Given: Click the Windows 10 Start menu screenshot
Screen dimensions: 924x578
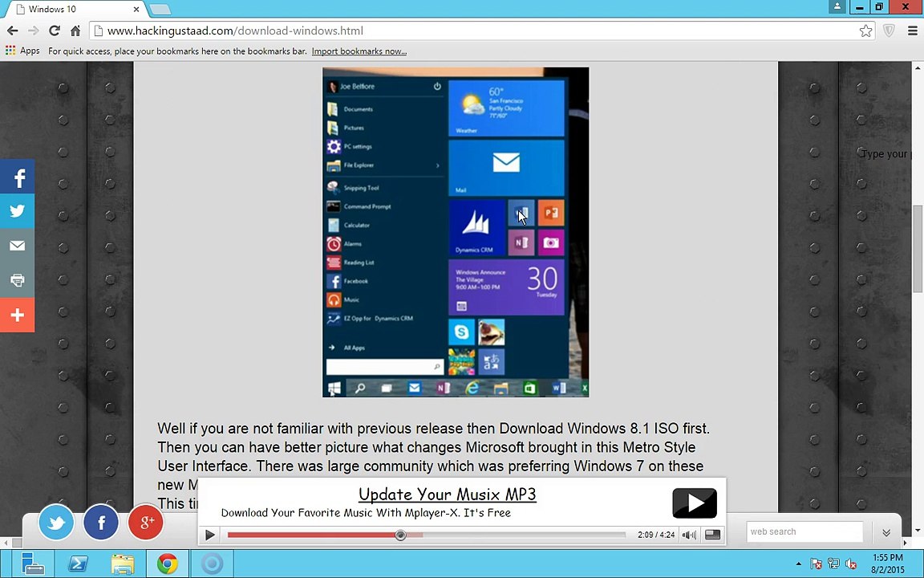Looking at the screenshot, I should pos(456,232).
